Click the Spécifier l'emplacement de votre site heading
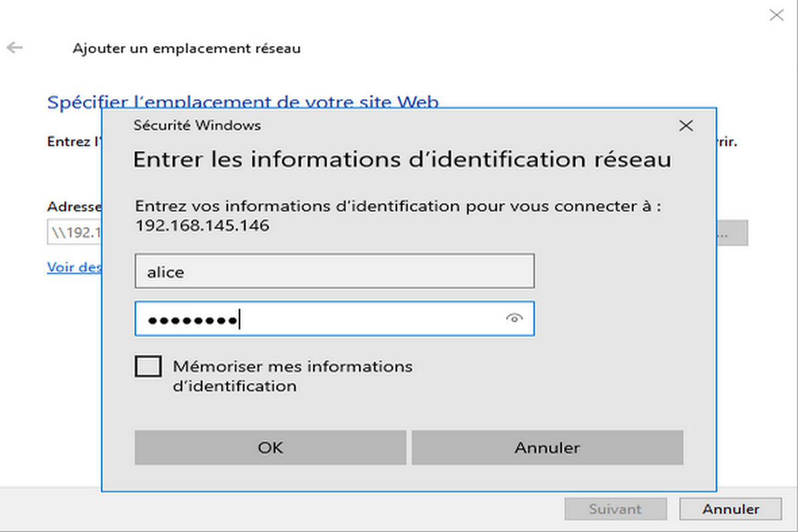The image size is (798, 532). 243,102
